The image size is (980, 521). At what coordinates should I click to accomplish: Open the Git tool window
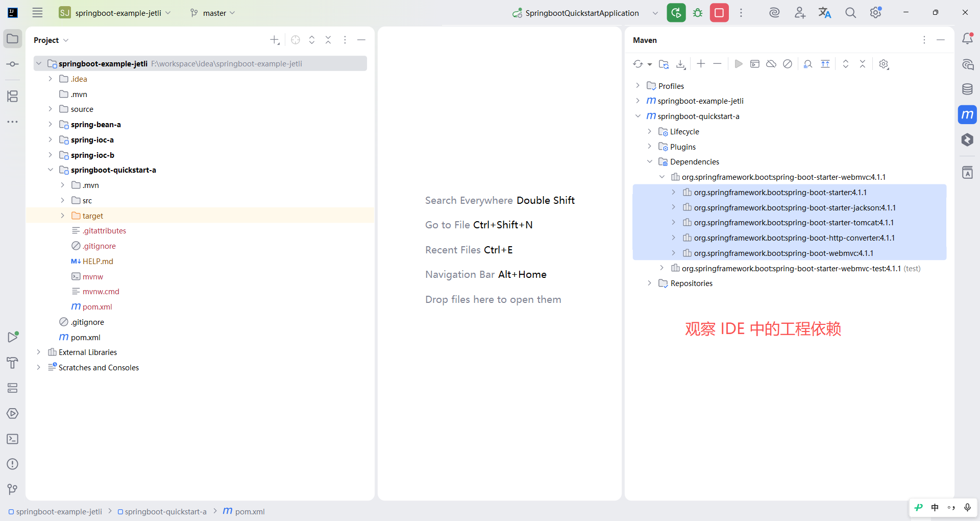(x=13, y=489)
